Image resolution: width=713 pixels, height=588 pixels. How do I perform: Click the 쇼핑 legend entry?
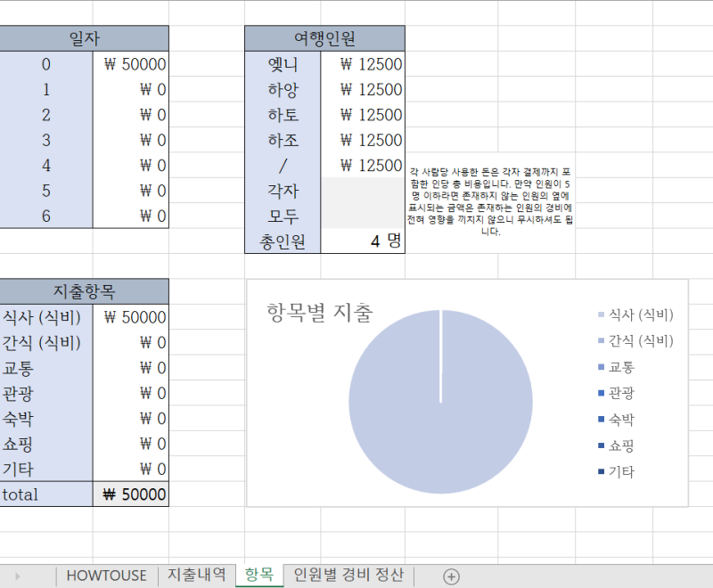point(617,445)
